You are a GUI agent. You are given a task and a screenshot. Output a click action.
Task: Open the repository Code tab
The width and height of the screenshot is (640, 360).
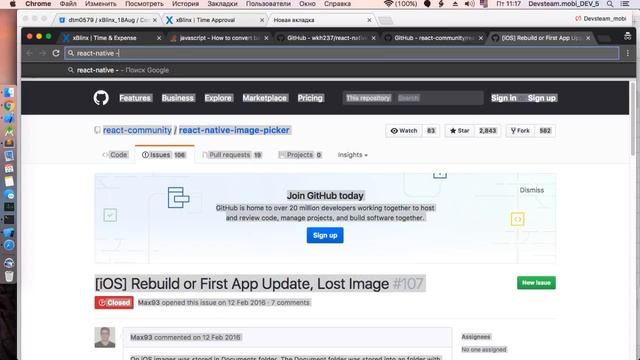pos(115,155)
